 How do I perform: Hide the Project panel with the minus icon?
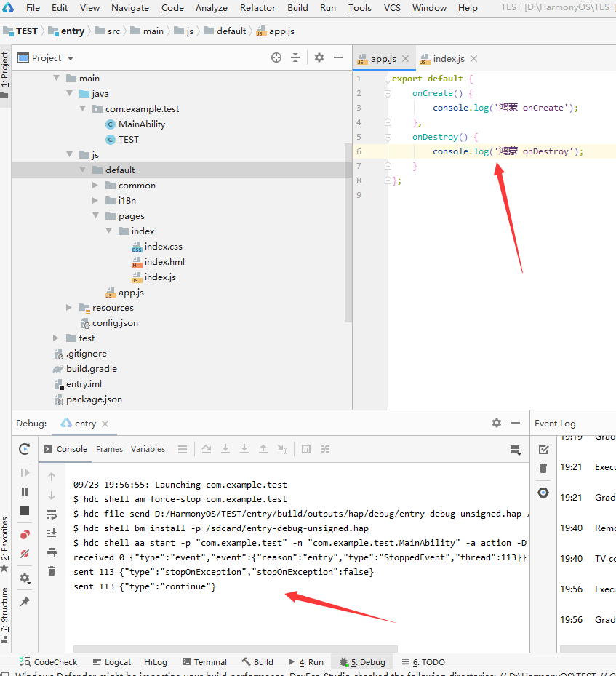click(x=338, y=57)
